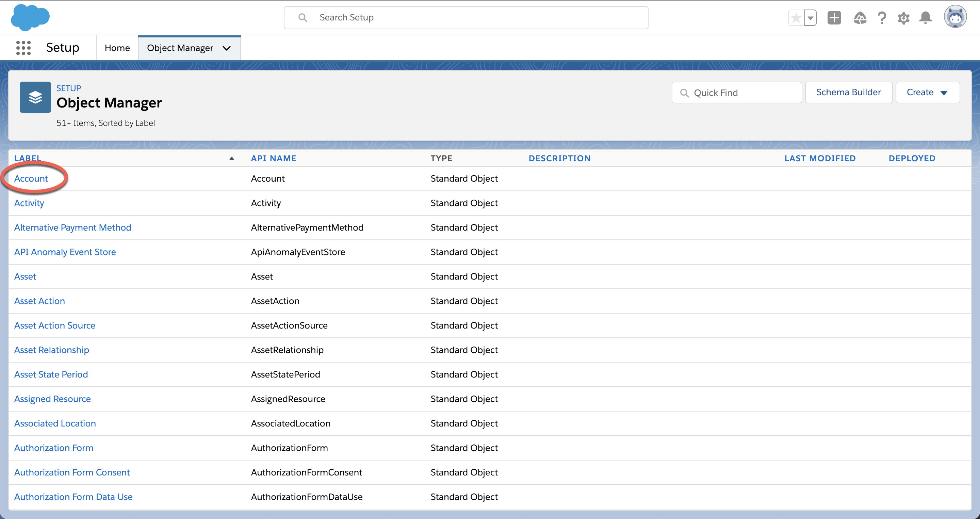Screen dimensions: 980x519
Task: Open the Assigned Resource object
Action: [52, 399]
